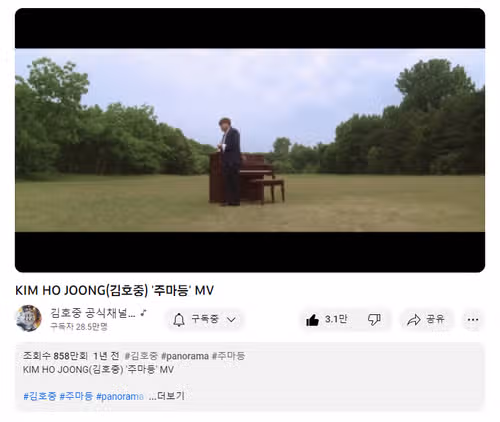Click the blue #주마등 hashtag link
The image size is (500, 422).
[76, 396]
